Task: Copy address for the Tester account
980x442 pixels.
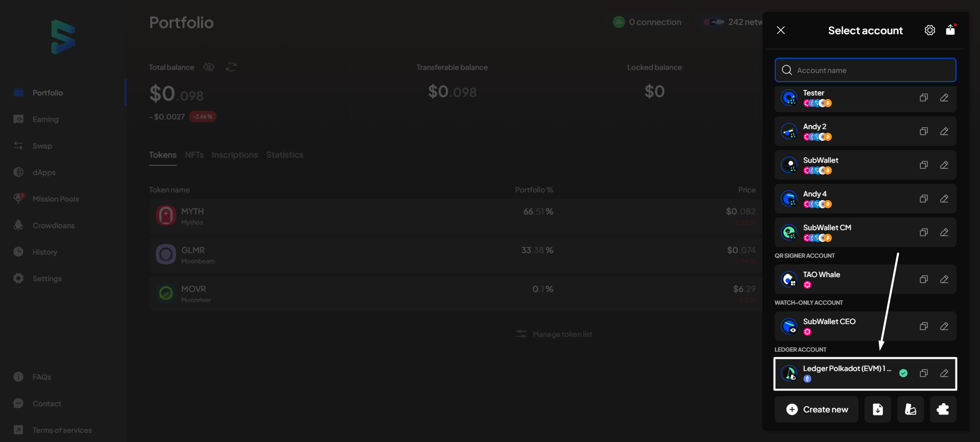Action: pos(923,97)
